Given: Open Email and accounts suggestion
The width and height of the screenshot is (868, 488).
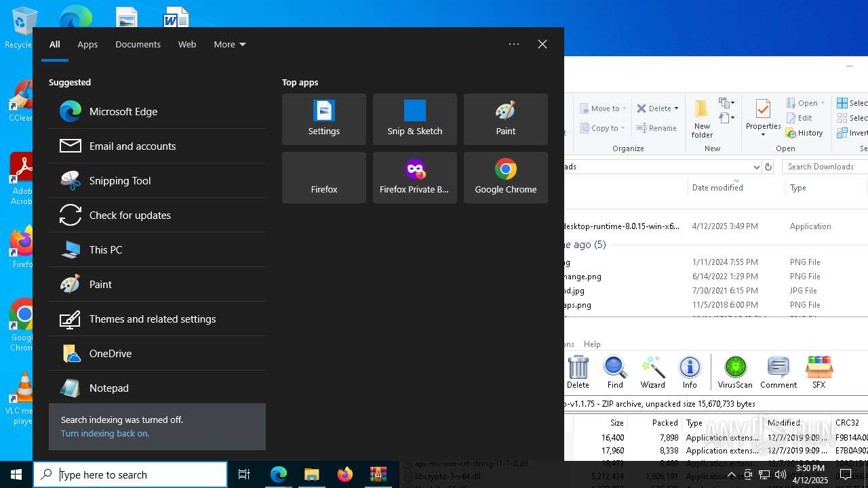Looking at the screenshot, I should point(157,146).
